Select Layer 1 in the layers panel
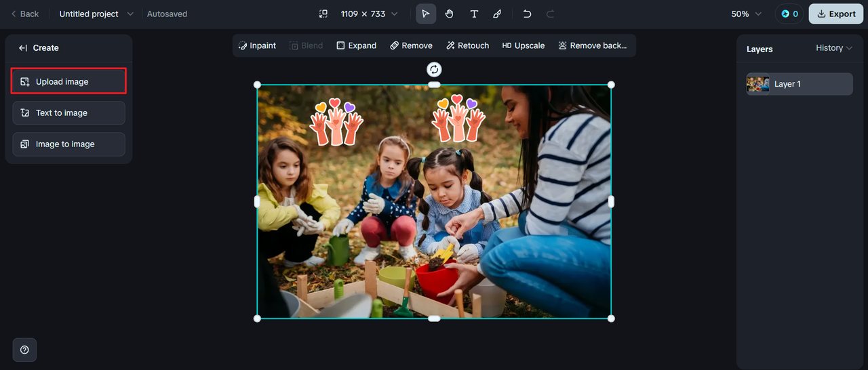Image resolution: width=868 pixels, height=370 pixels. click(x=800, y=84)
